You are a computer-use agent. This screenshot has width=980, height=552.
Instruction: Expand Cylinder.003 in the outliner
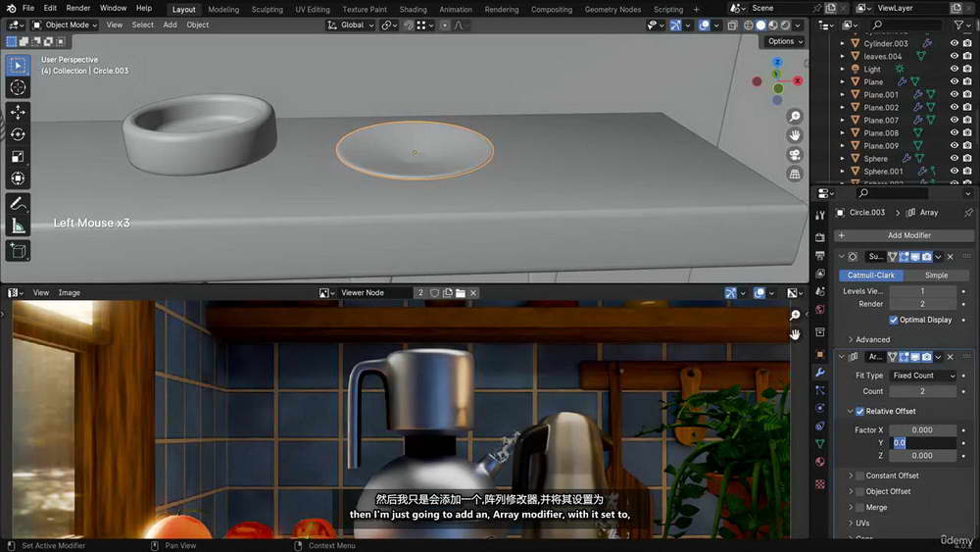coord(842,44)
